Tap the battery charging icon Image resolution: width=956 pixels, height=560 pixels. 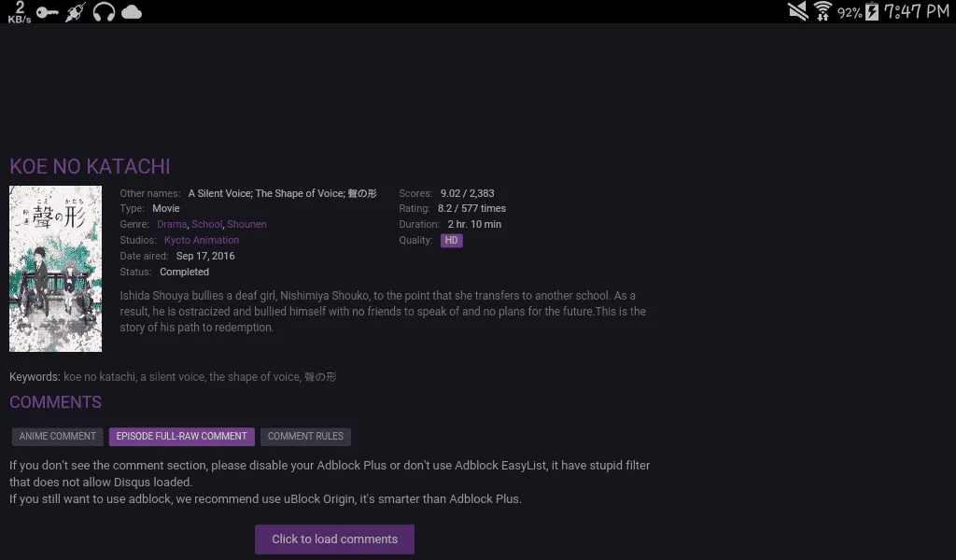872,11
